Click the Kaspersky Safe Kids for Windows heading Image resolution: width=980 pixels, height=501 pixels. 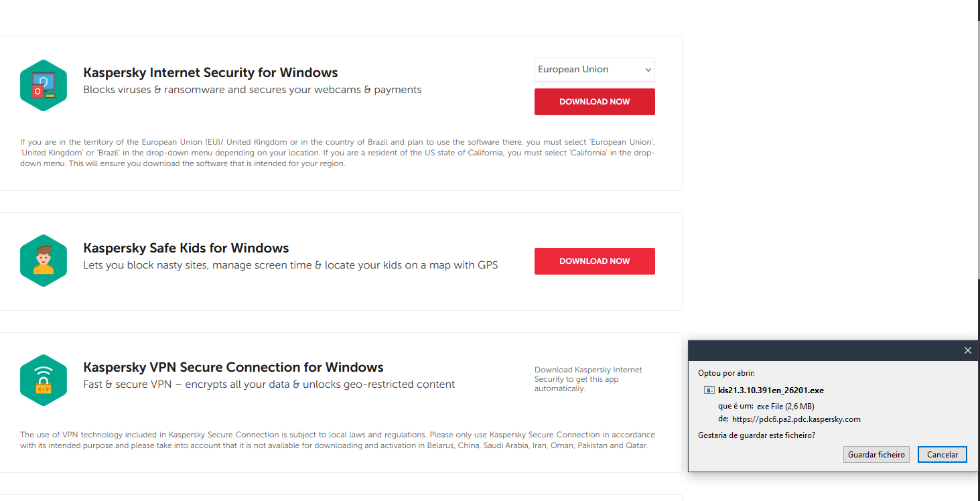(x=186, y=248)
